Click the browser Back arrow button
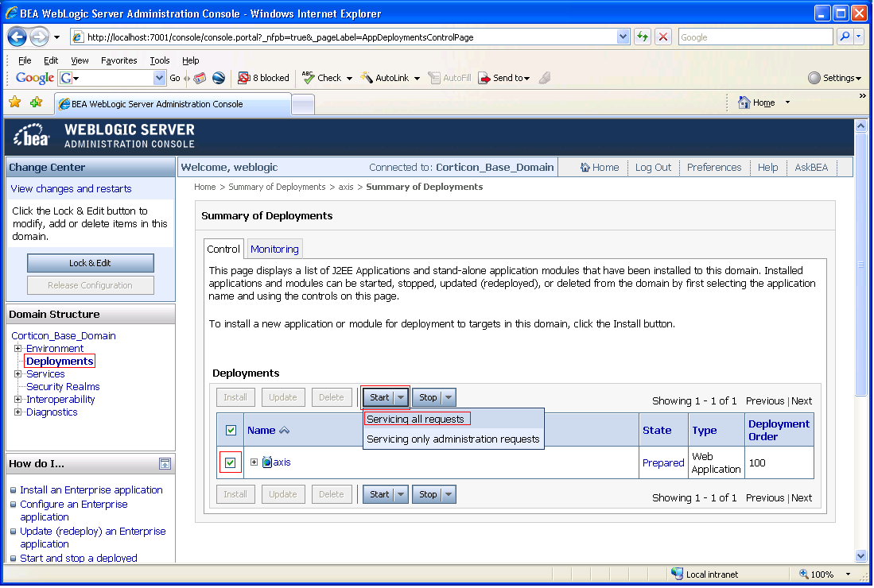Screen dimensions: 874x588 17,37
